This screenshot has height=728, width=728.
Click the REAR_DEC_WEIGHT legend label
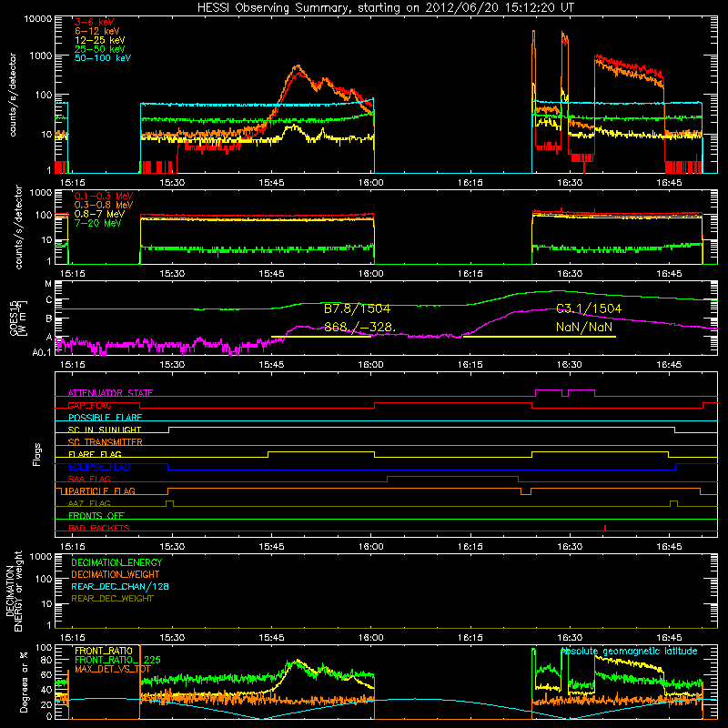pos(112,599)
